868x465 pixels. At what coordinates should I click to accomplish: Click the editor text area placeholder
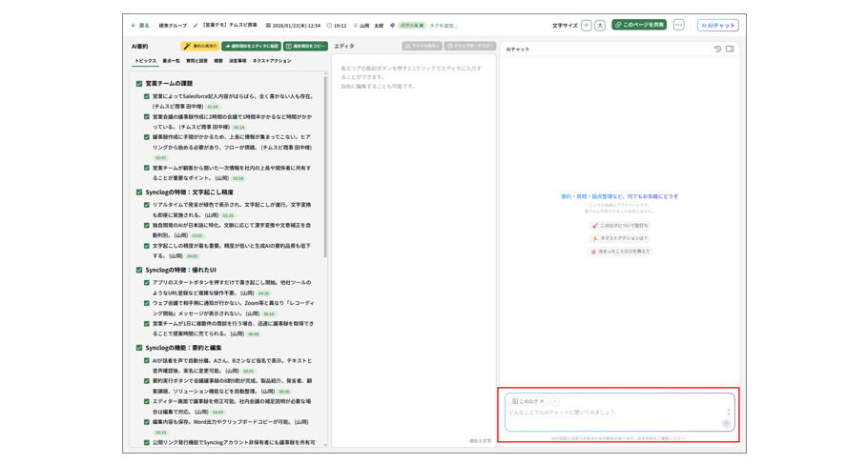coord(411,77)
